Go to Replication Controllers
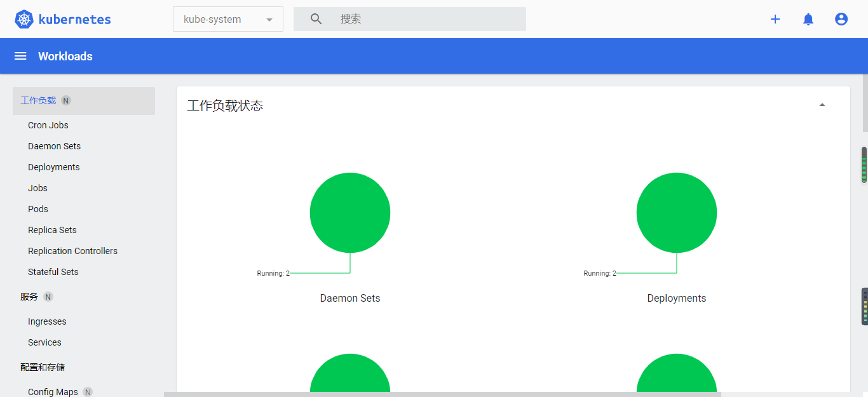Image resolution: width=868 pixels, height=397 pixels. tap(72, 251)
